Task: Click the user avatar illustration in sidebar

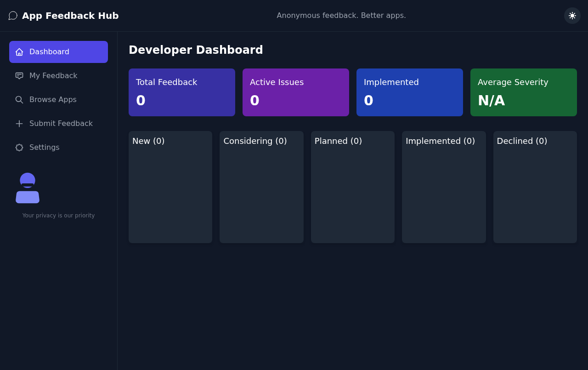Action: (27, 188)
